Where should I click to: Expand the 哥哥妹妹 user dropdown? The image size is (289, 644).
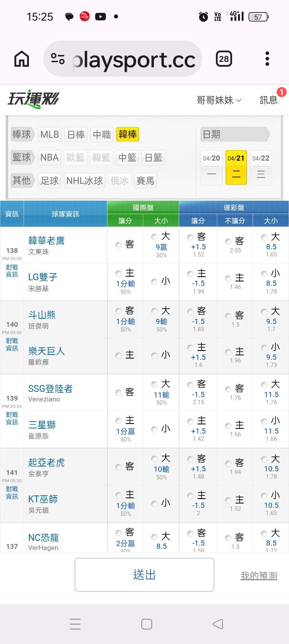219,100
